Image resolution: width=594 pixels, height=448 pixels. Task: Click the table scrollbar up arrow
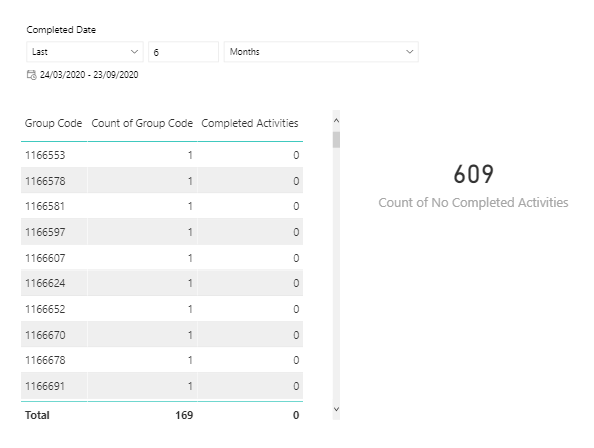pyautogui.click(x=336, y=120)
